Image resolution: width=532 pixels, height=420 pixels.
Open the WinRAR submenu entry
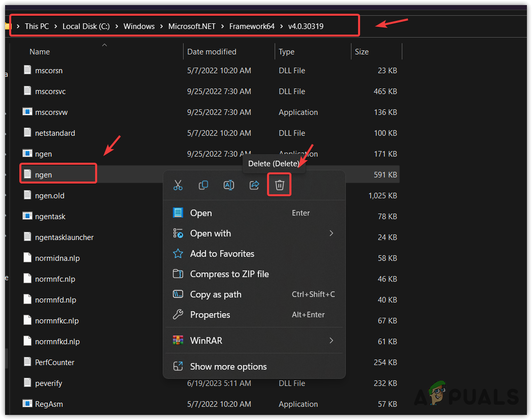[x=254, y=340]
